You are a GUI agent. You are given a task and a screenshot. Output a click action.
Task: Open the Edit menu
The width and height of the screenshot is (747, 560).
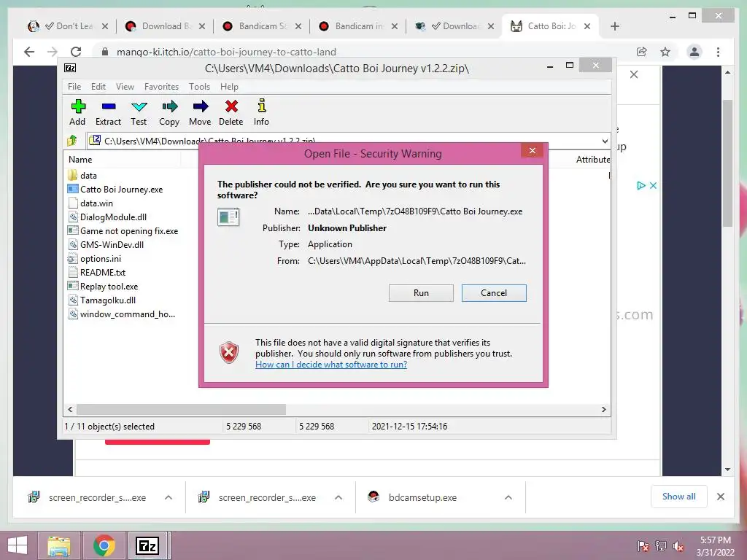click(98, 87)
